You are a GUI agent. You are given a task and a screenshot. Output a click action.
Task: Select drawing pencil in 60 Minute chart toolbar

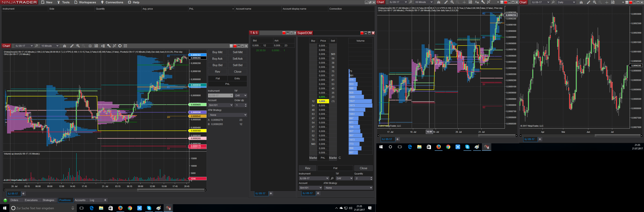[446, 2]
